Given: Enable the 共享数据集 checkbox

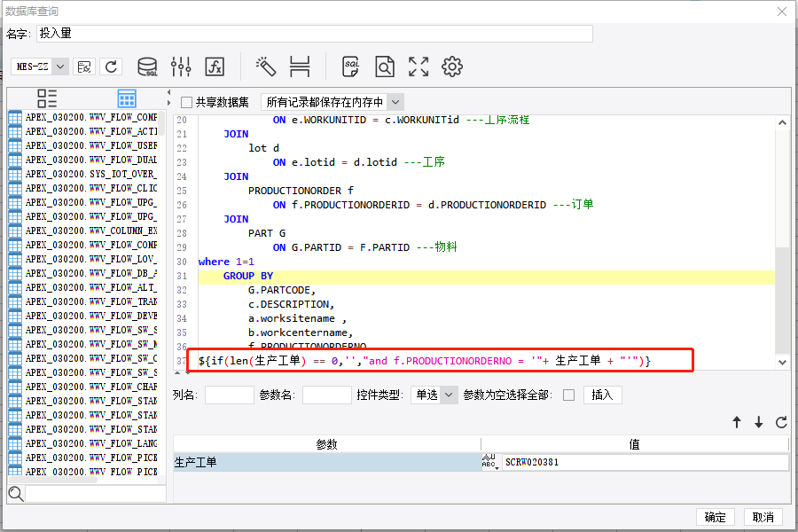Looking at the screenshot, I should coord(186,102).
